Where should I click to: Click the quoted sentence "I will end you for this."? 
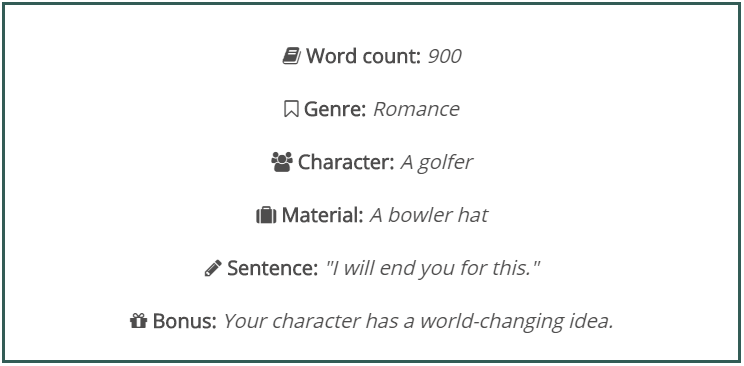432,269
